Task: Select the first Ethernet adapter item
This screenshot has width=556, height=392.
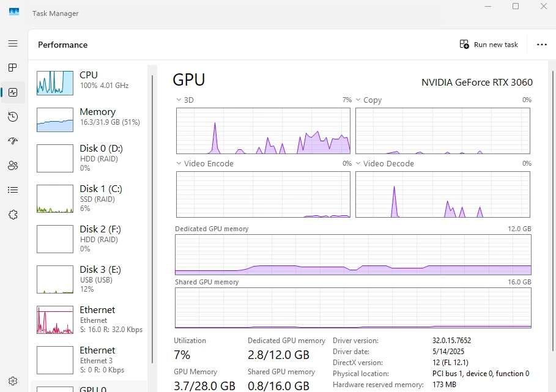Action: tap(89, 320)
